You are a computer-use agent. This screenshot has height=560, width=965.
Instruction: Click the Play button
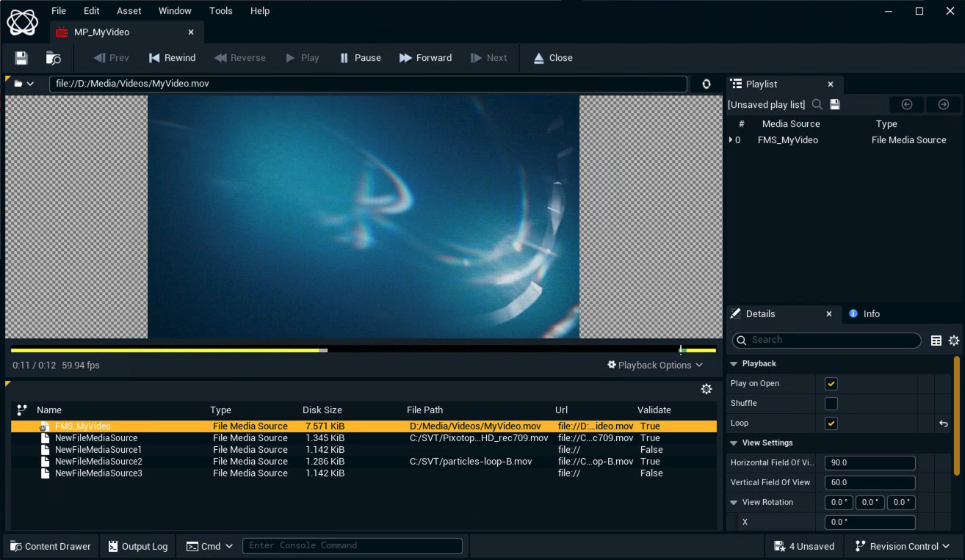point(303,58)
